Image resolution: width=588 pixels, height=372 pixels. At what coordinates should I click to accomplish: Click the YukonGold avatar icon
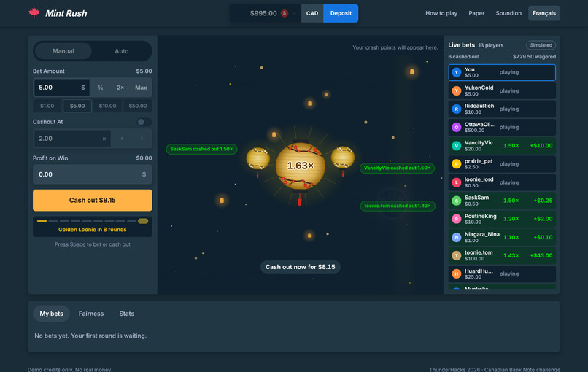tap(457, 90)
